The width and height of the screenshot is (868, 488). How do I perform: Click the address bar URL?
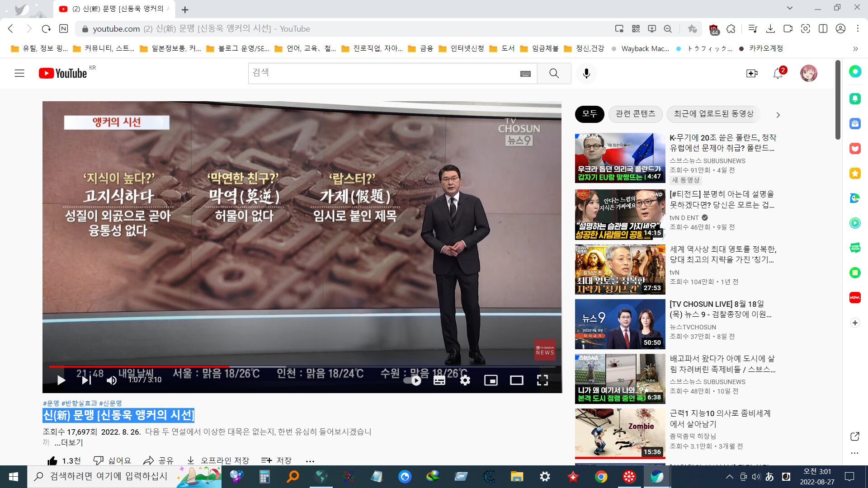coord(116,29)
